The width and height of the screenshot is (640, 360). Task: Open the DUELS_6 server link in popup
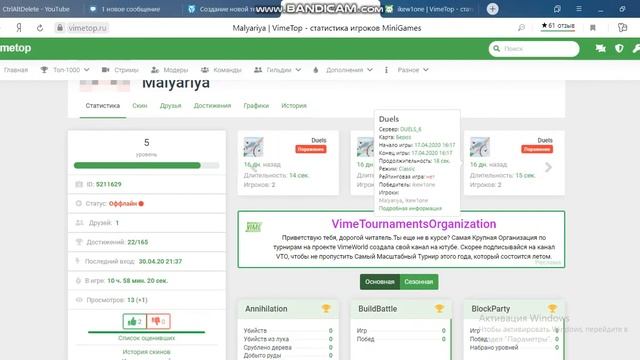411,129
